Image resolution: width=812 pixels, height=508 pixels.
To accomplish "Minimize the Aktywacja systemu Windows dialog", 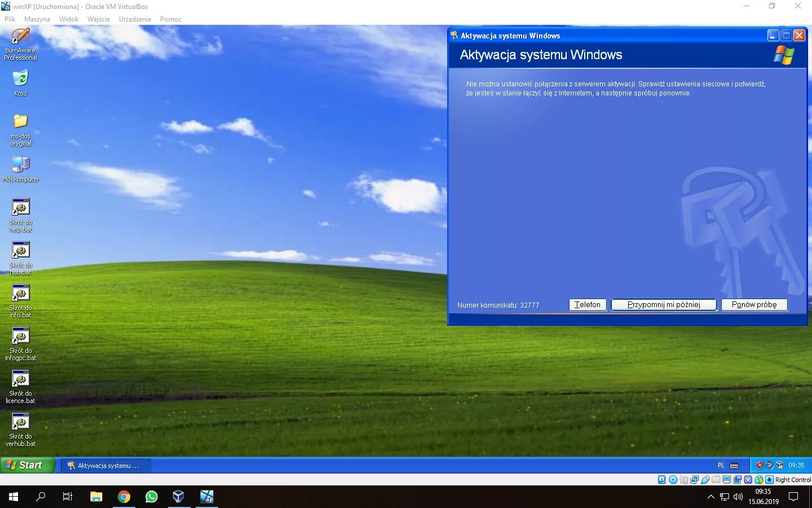I will coord(773,36).
